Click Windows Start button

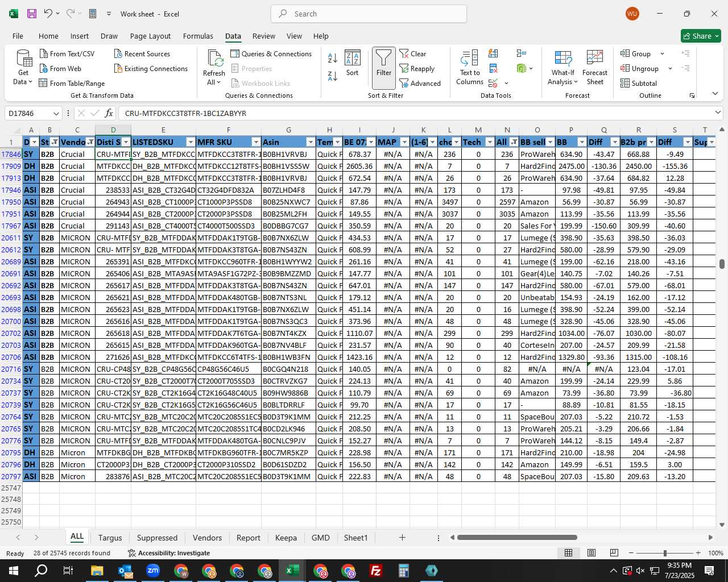[x=14, y=571]
